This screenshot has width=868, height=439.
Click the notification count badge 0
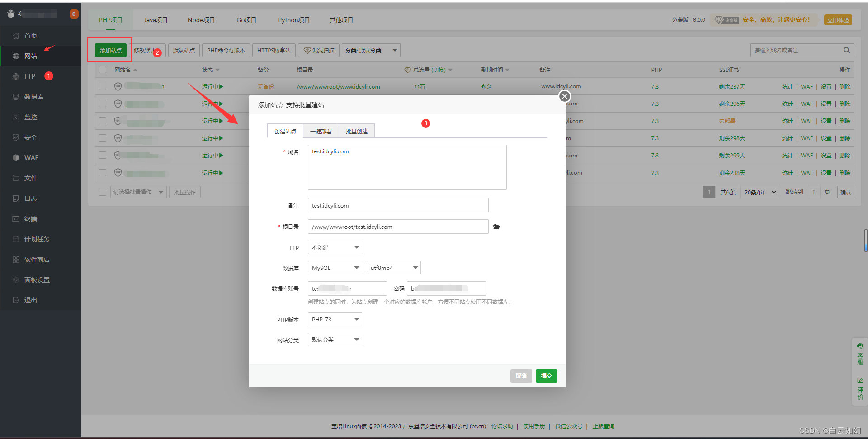click(74, 14)
